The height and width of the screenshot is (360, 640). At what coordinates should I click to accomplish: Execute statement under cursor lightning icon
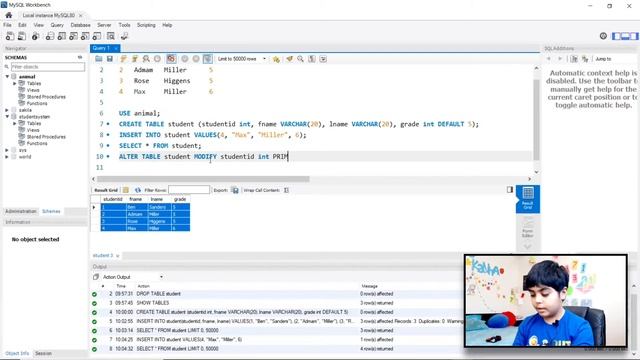(x=135, y=59)
